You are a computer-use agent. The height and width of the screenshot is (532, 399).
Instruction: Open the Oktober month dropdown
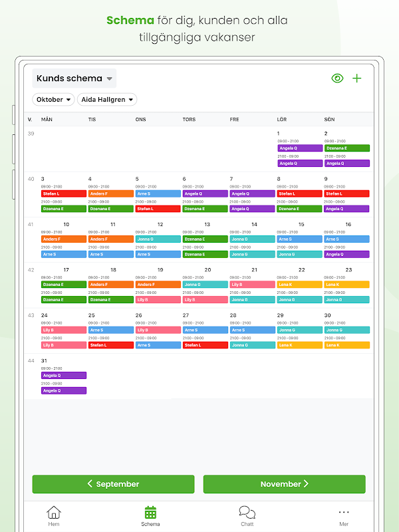pos(53,99)
